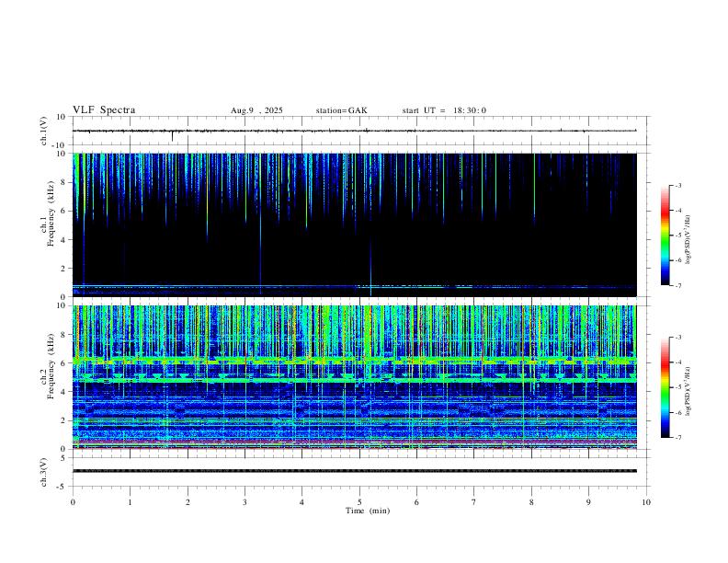Click the ch.3(V) waveform trace panel
Image resolution: width=728 pixels, height=563 pixels.
pyautogui.click(x=358, y=471)
